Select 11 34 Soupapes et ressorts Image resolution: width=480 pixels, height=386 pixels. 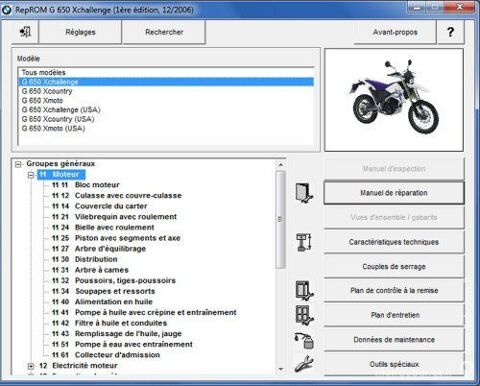coord(103,291)
